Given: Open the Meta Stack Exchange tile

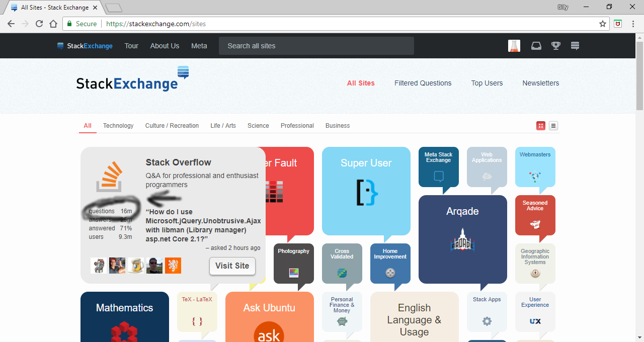Looking at the screenshot, I should coord(438,167).
